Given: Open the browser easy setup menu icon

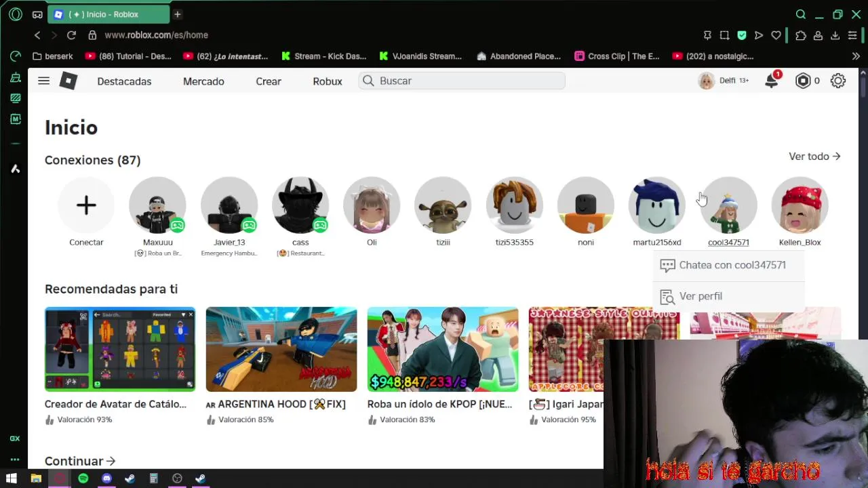Looking at the screenshot, I should click(852, 35).
